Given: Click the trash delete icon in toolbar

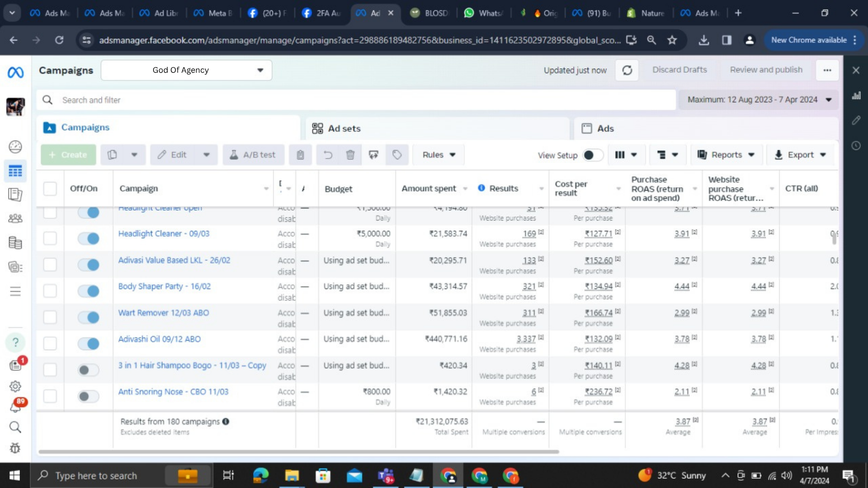Looking at the screenshot, I should point(350,155).
